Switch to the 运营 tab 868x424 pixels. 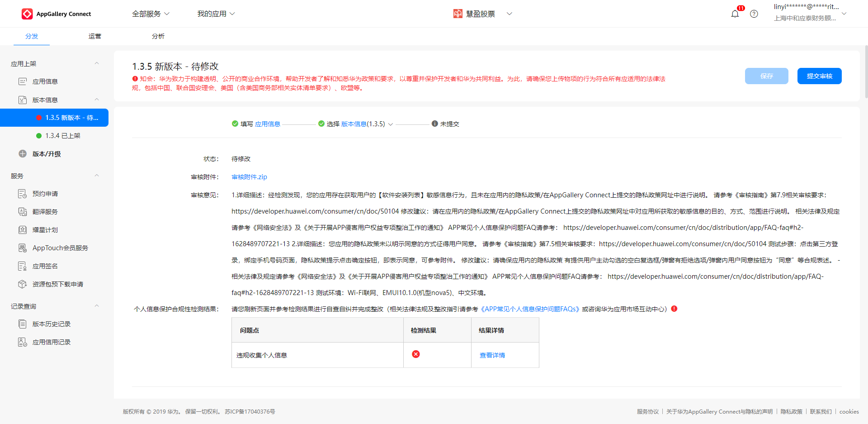pos(95,36)
